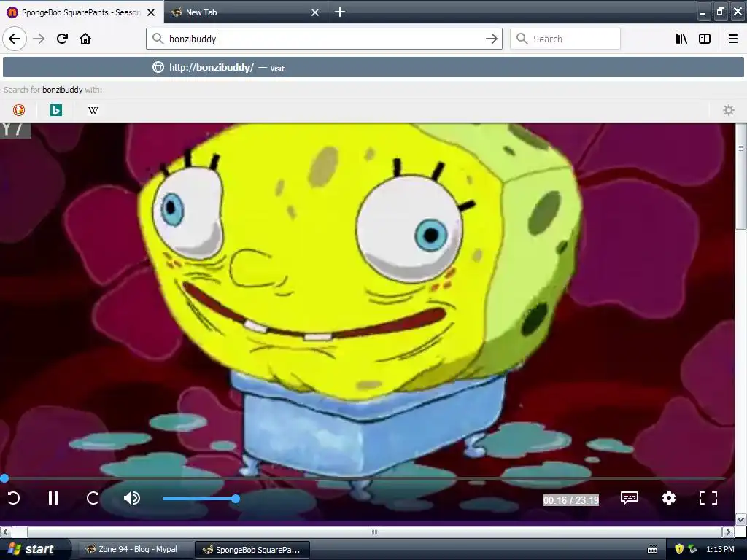Image resolution: width=747 pixels, height=560 pixels.
Task: Focus the Search box field
Action: pos(565,39)
